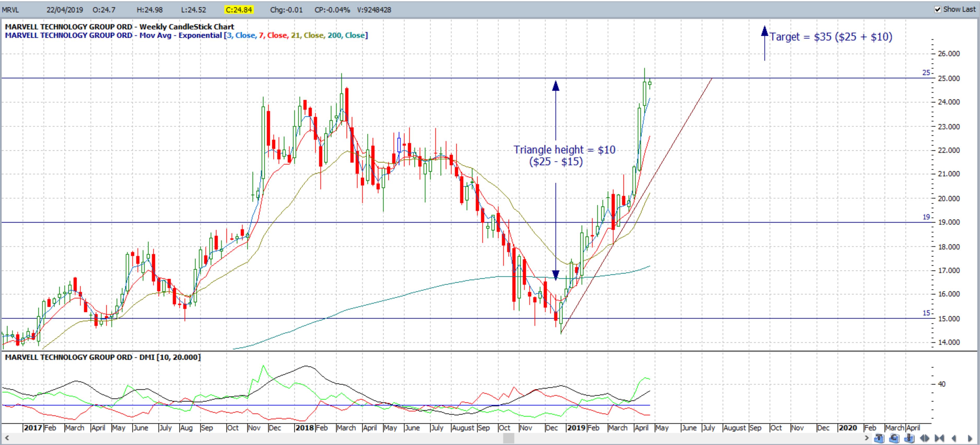Click the ($25 - $15) annotation line
The width and height of the screenshot is (980, 445).
(556, 162)
